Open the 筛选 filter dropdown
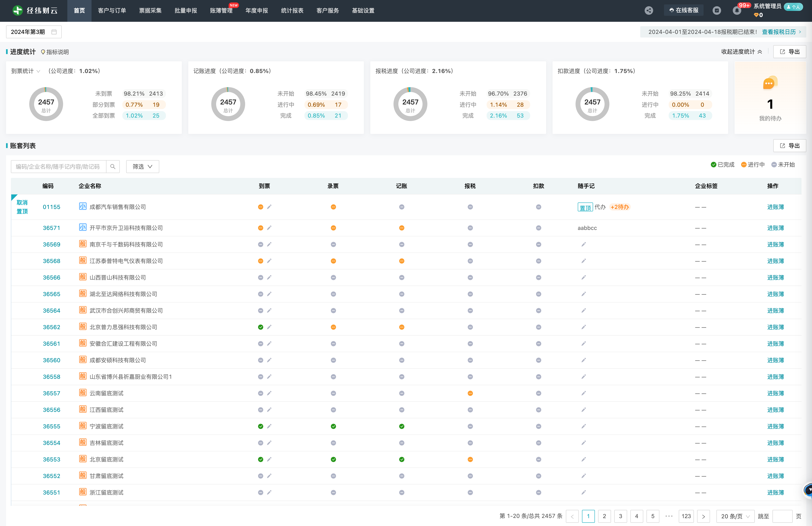This screenshot has width=812, height=526. 143,167
